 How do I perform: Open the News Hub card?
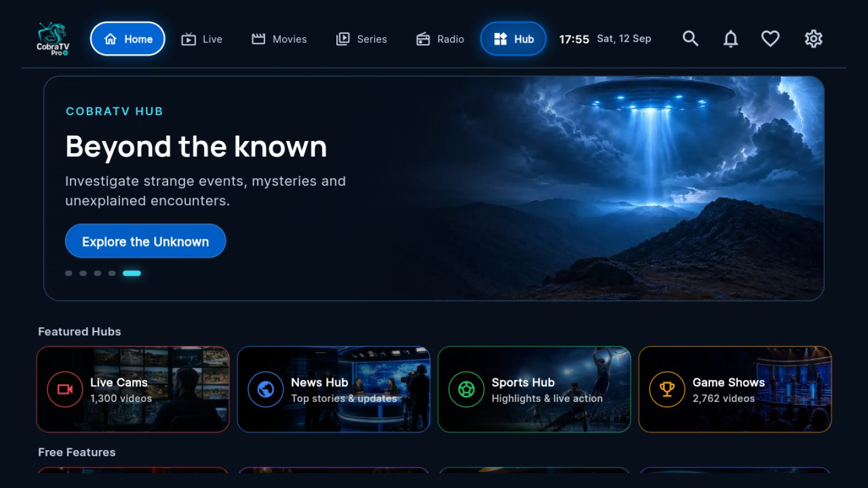click(x=334, y=389)
